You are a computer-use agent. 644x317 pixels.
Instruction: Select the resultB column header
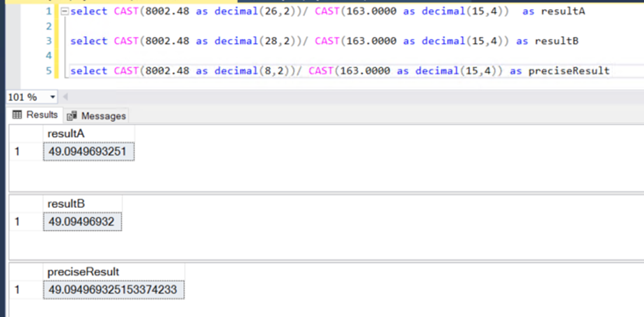(81, 203)
